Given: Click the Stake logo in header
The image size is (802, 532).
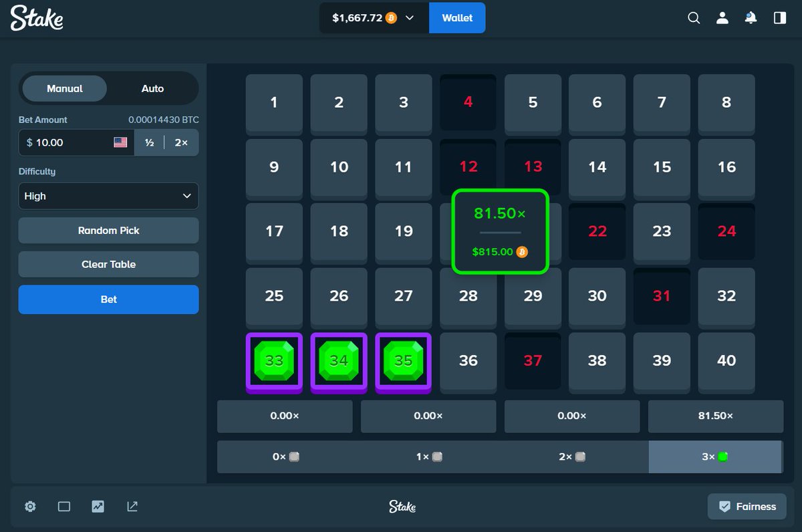Looking at the screenshot, I should tap(37, 18).
